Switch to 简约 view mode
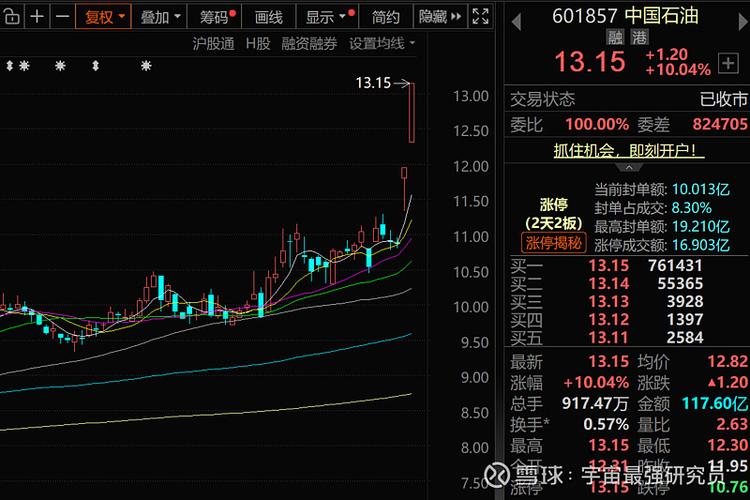 tap(386, 17)
